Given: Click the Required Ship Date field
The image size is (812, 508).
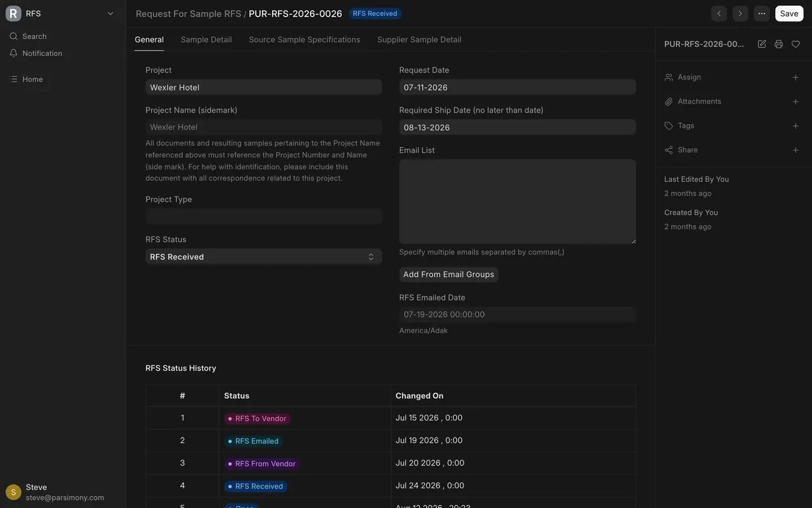Looking at the screenshot, I should 518,127.
